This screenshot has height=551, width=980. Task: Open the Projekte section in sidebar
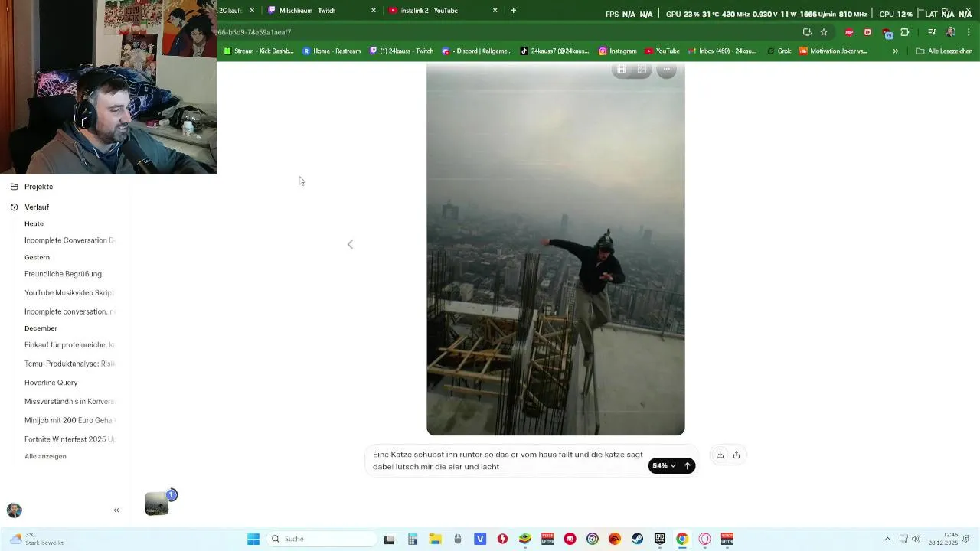38,187
